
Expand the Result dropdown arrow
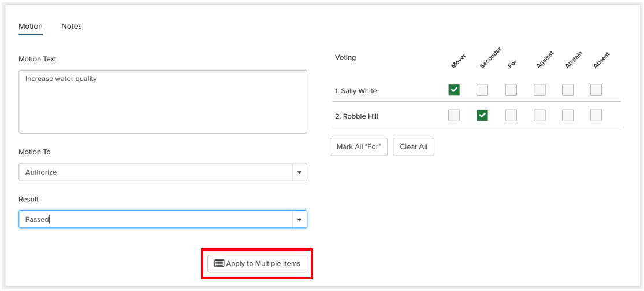click(x=299, y=220)
